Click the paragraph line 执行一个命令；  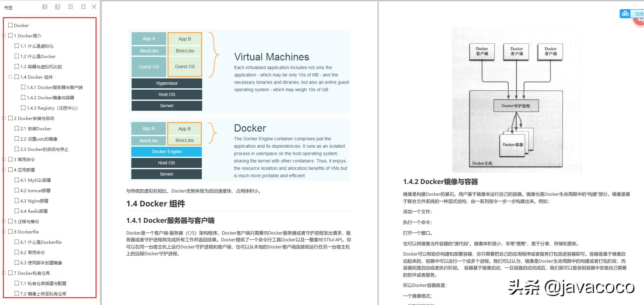(417, 222)
